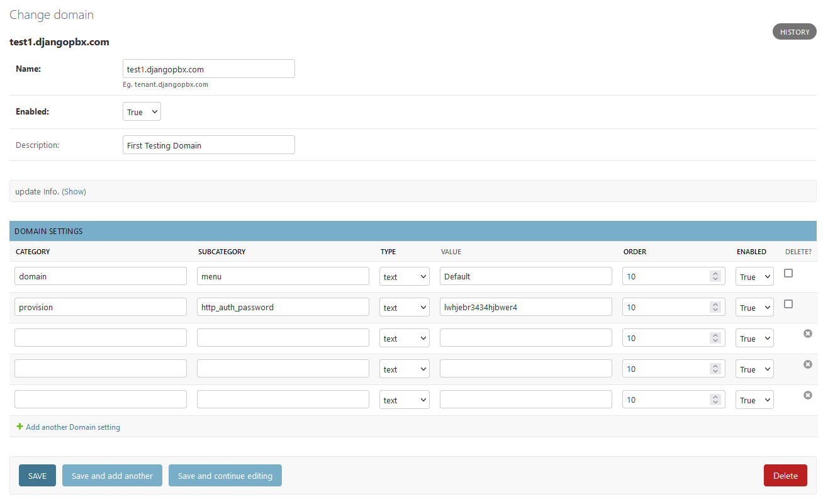Viewport: 823px width, 504px height.
Task: Open Type dropdown in the domain menu row
Action: coord(404,276)
